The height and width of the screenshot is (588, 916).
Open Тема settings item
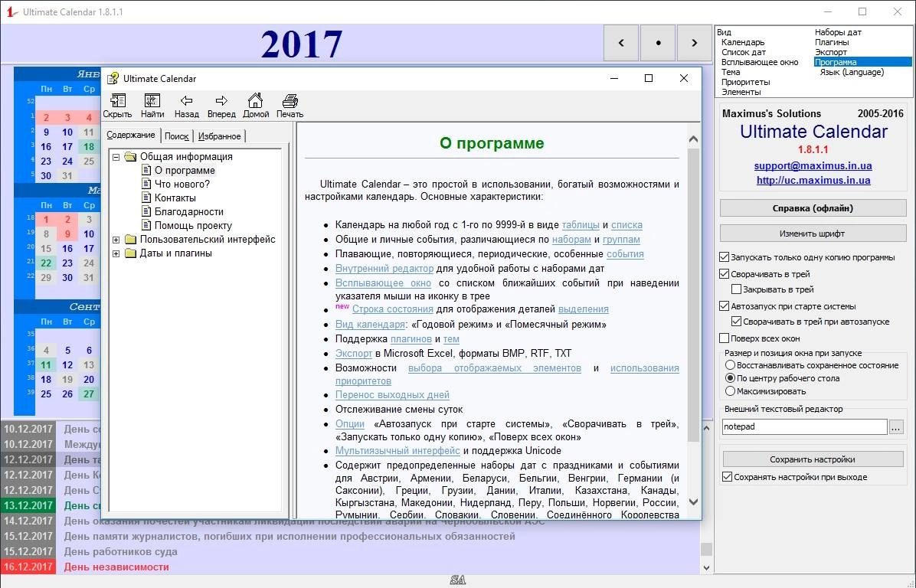[730, 72]
